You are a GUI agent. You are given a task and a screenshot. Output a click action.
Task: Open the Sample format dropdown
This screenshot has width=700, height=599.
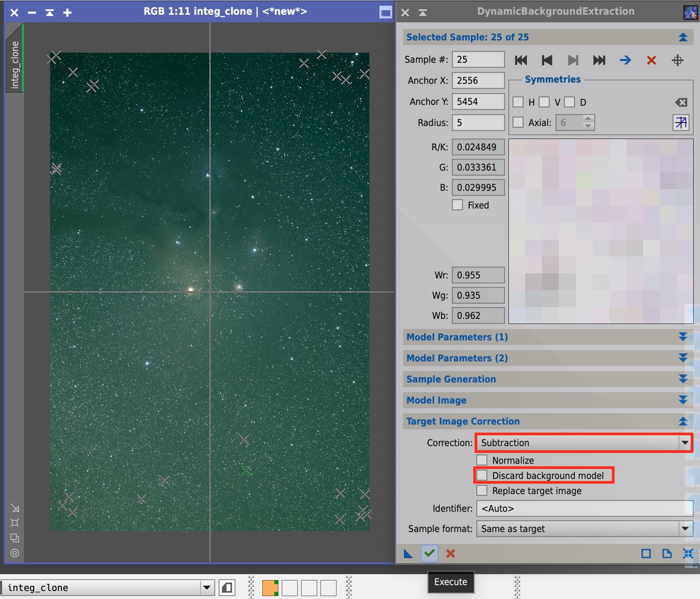584,529
